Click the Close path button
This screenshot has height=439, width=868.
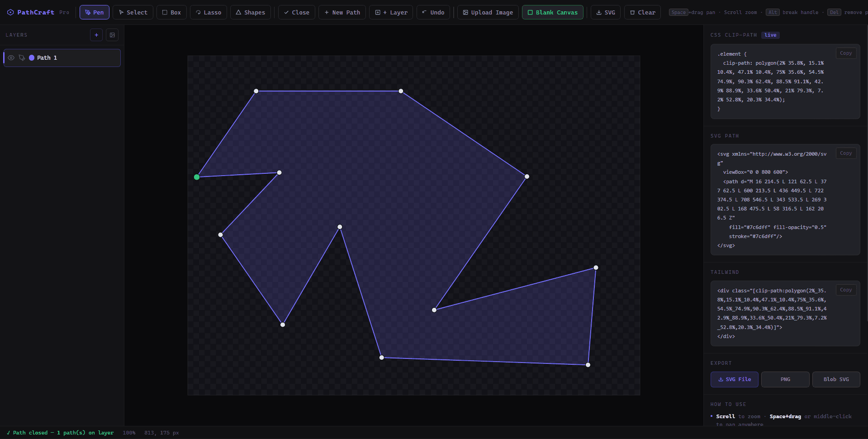297,12
